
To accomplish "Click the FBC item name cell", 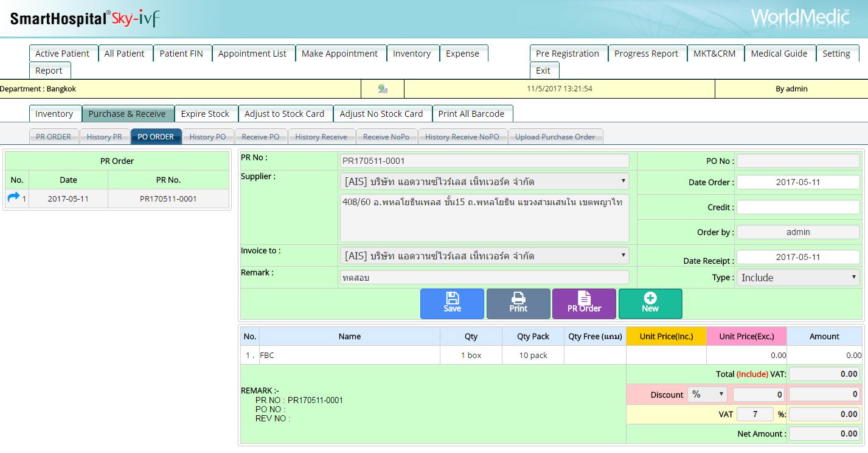I will point(350,355).
